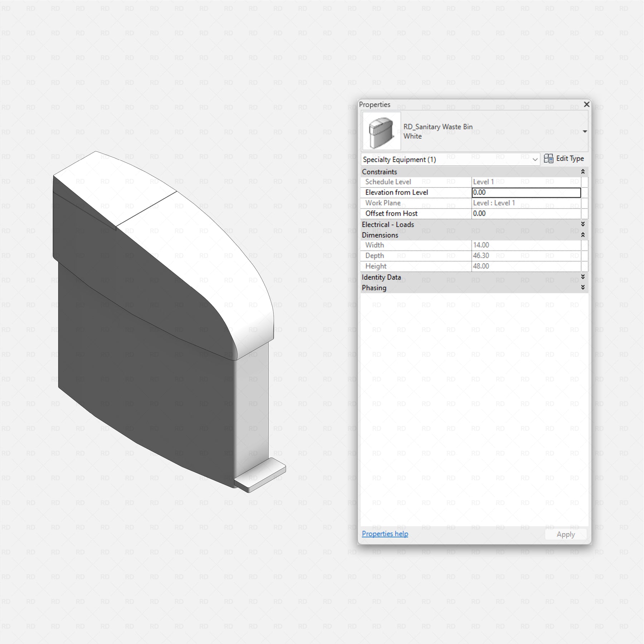Open the Properties help link
Viewport: 644px width, 644px height.
(x=385, y=534)
